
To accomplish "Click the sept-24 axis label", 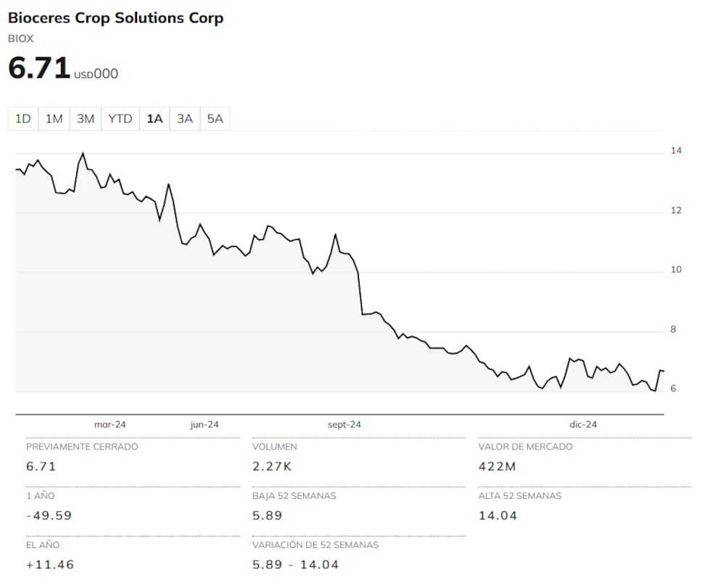I will click(x=344, y=425).
